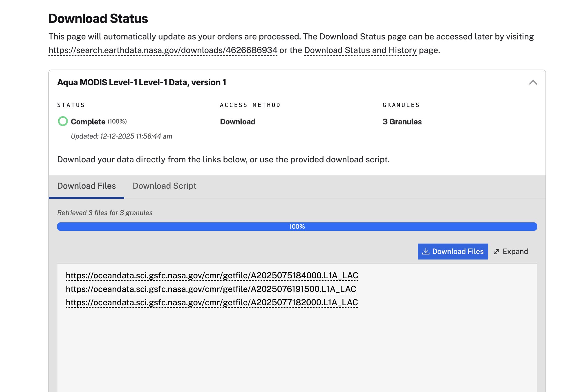
Task: Click the 100% progress bar
Action: pos(297,226)
